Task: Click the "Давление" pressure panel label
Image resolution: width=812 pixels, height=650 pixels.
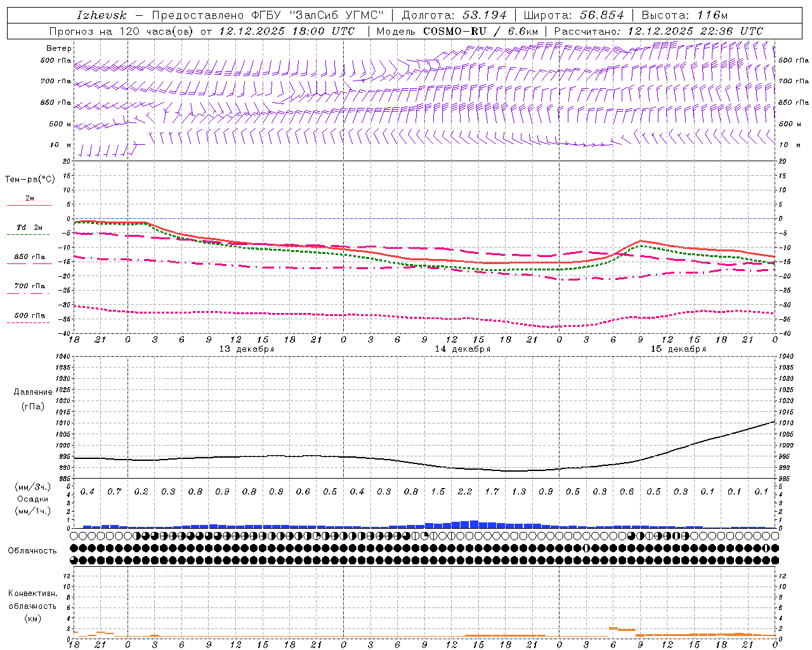Action: [x=33, y=392]
